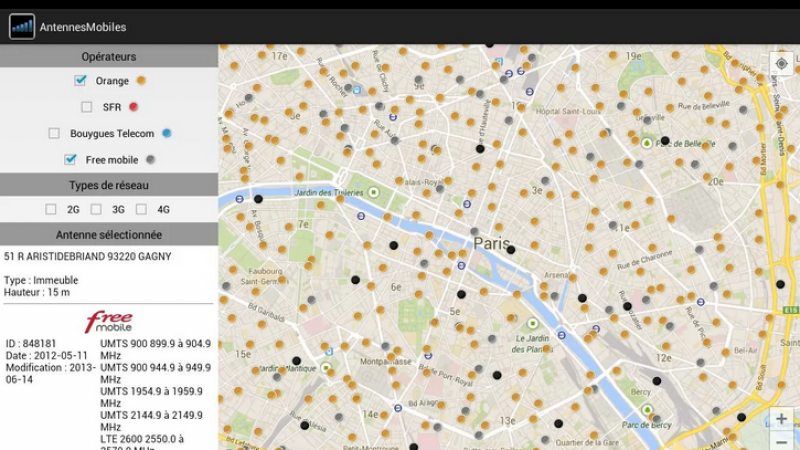Image resolution: width=800 pixels, height=450 pixels.
Task: Enable the SFR operator checkbox
Action: tap(87, 107)
